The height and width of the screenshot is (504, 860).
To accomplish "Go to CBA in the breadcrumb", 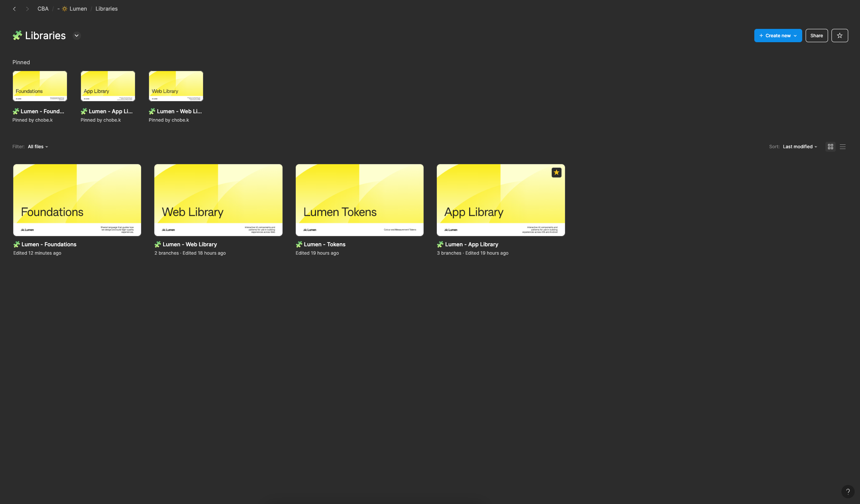I will pos(43,9).
